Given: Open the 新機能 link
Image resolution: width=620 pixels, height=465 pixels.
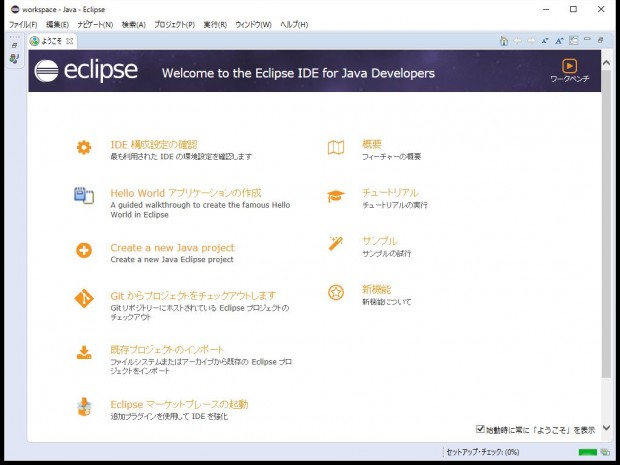Looking at the screenshot, I should pos(376,289).
